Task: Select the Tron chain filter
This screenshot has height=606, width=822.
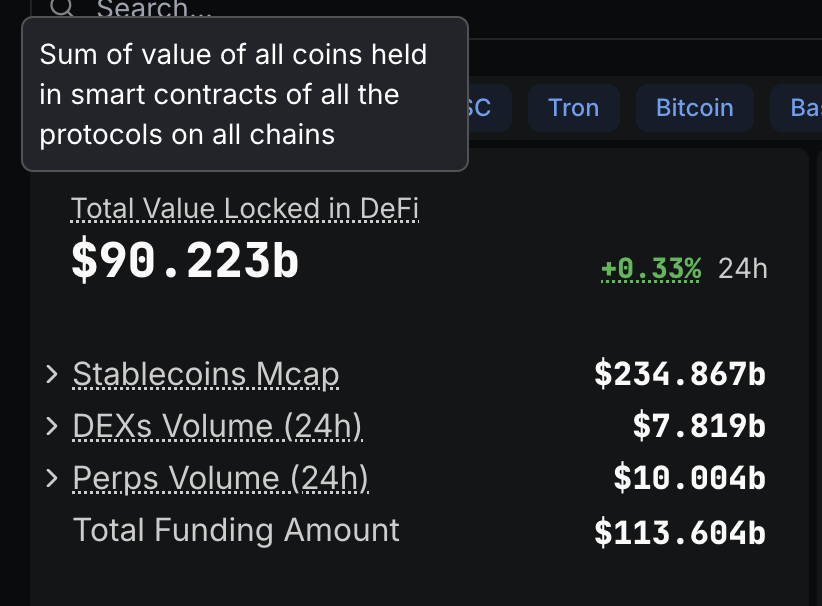Action: tap(573, 108)
